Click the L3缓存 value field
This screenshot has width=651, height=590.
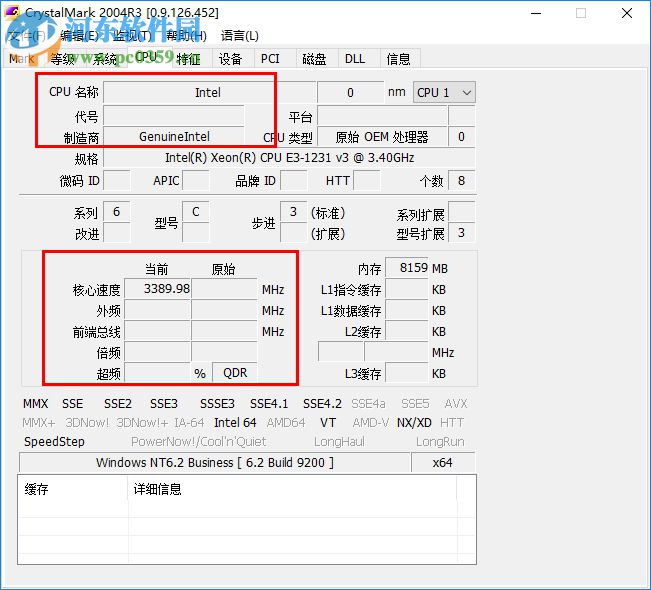pos(407,372)
